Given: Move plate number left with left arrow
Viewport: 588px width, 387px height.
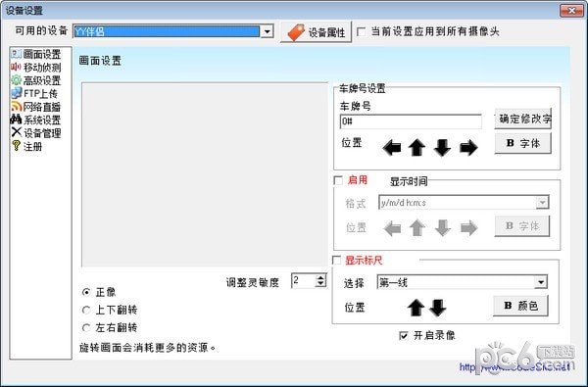Looking at the screenshot, I should [x=392, y=147].
